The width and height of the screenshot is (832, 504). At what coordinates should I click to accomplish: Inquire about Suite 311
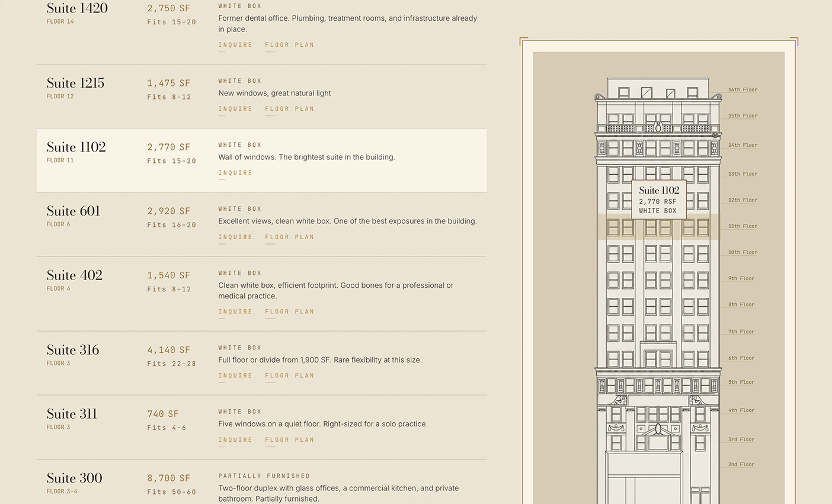coord(235,440)
